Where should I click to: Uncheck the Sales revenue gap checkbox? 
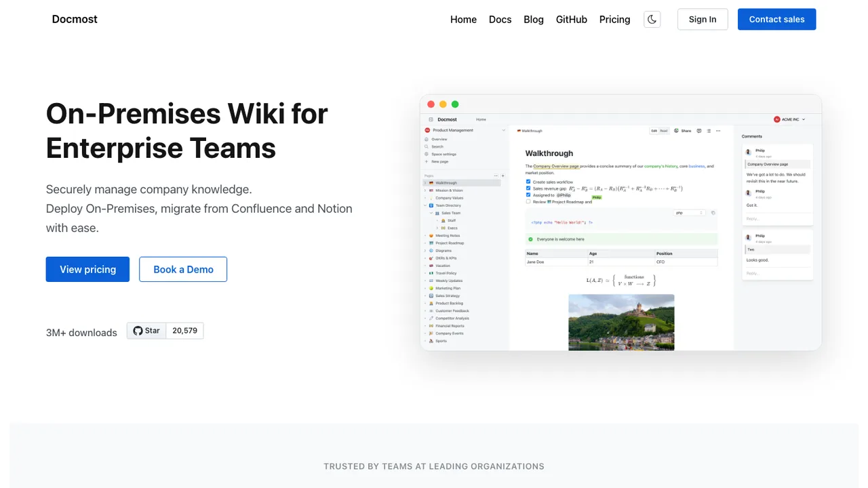click(528, 188)
